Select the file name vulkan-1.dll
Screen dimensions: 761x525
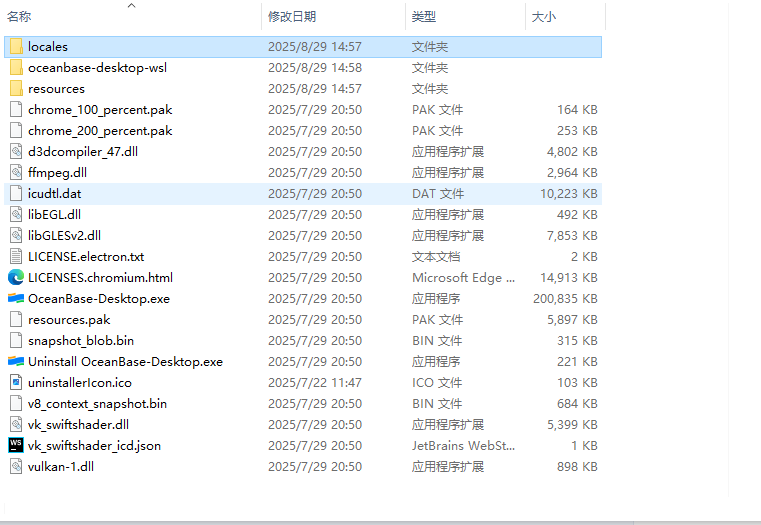point(61,466)
